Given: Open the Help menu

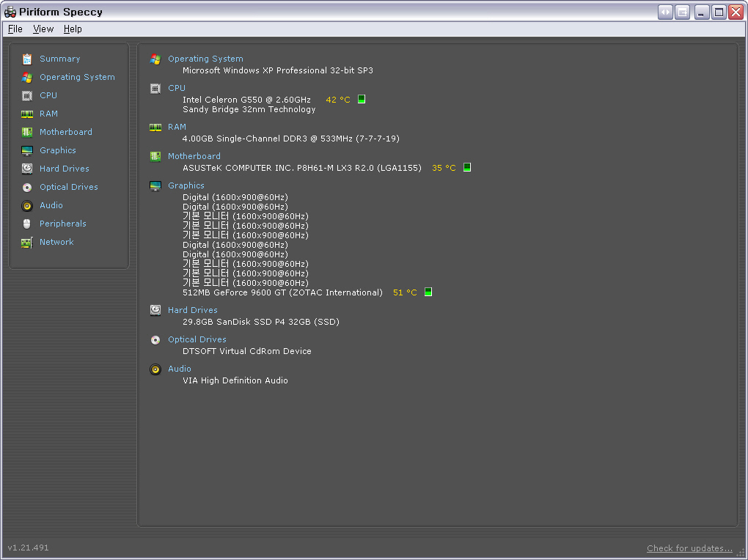Looking at the screenshot, I should pyautogui.click(x=73, y=29).
